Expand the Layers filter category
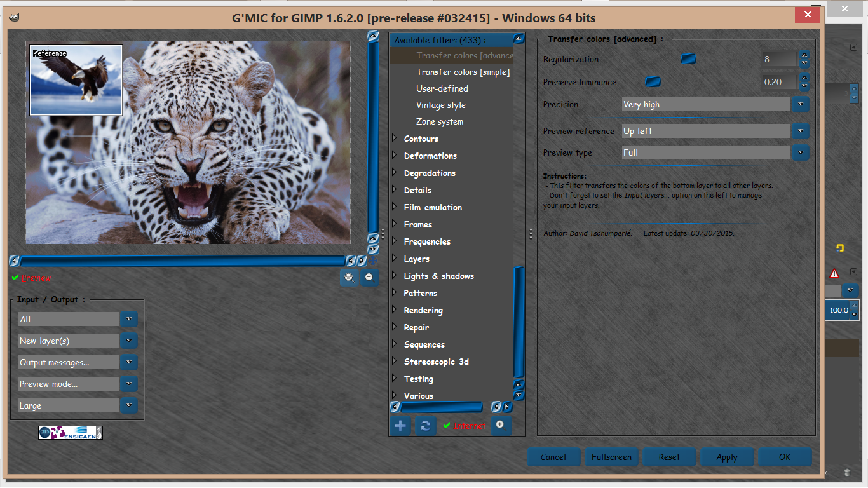The width and height of the screenshot is (868, 488). point(395,259)
